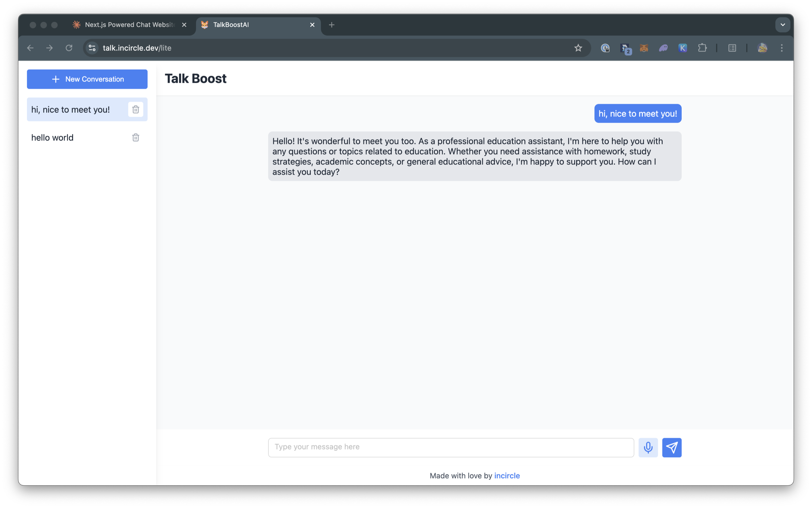Switch to Next.js Powered Chat Website tab

(x=129, y=25)
